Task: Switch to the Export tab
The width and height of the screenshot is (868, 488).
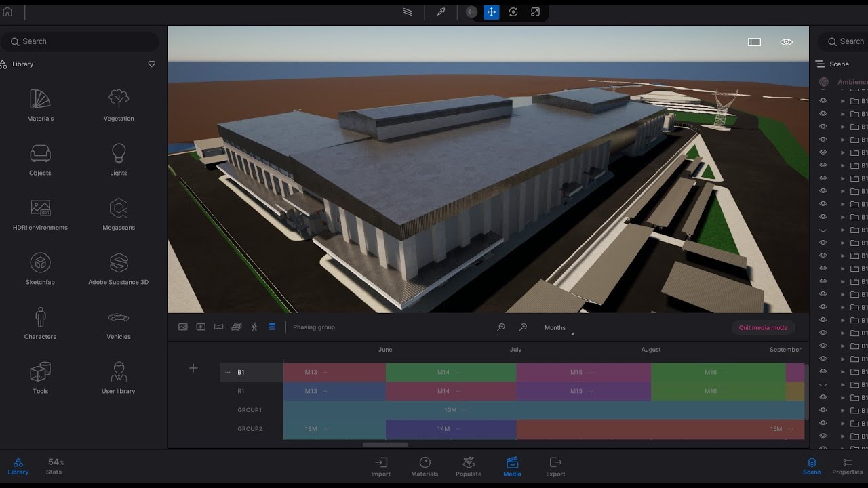Action: coord(555,466)
